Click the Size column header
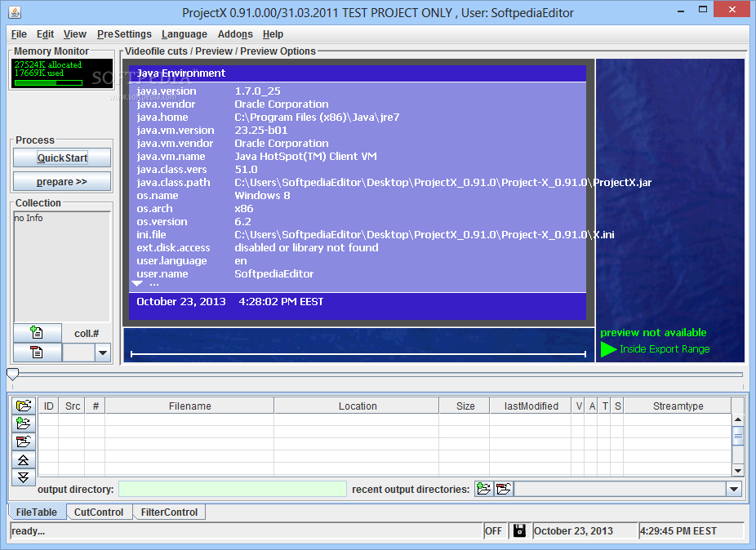The image size is (756, 550). (x=465, y=406)
